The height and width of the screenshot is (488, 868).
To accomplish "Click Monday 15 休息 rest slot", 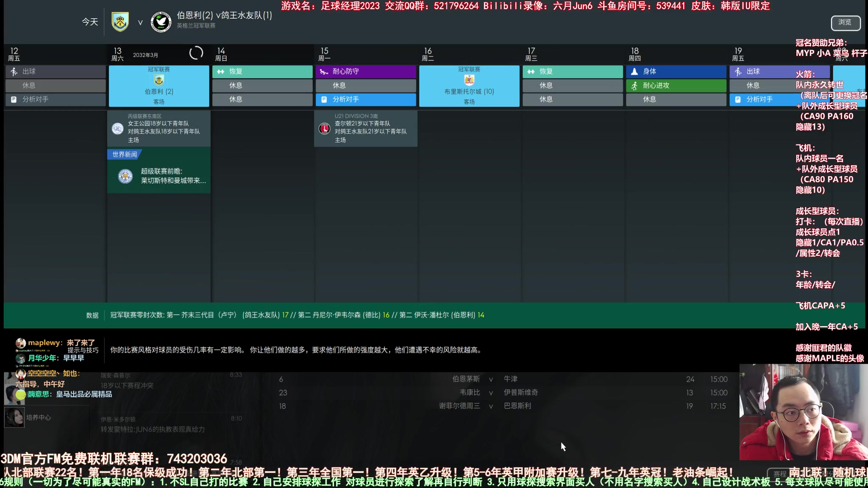I will pyautogui.click(x=366, y=86).
